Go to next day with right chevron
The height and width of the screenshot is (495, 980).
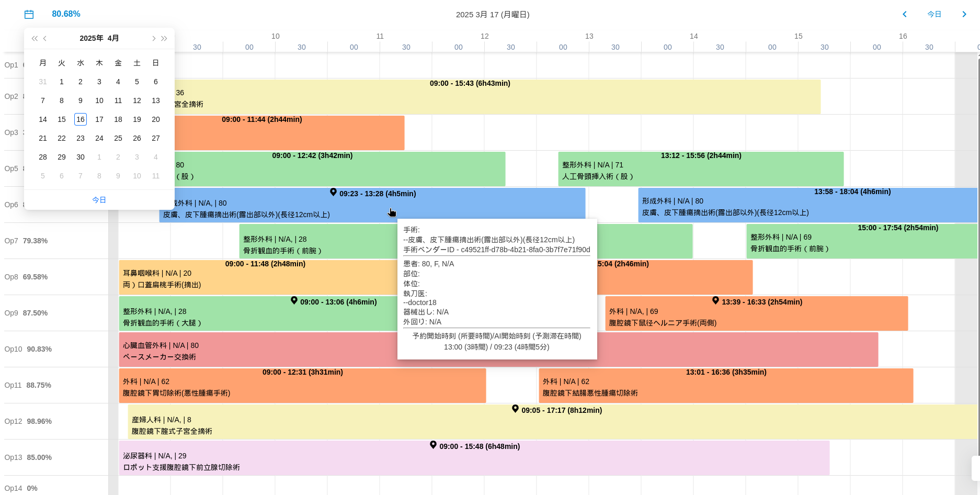[x=964, y=14]
